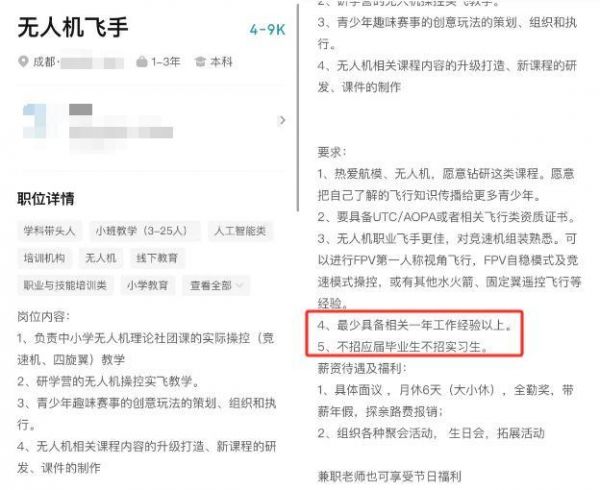Expand all tags with 查看全部
Viewport: 600px width, 490px height.
[216, 285]
